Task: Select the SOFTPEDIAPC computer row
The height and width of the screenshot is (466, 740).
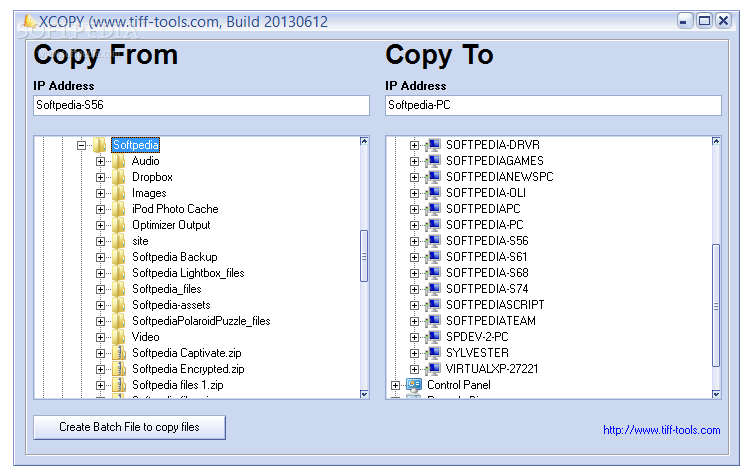Action: coord(483,209)
